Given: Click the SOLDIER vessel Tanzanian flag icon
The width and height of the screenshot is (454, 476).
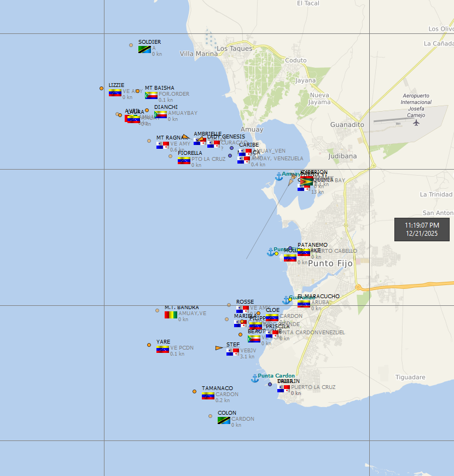Looking at the screenshot, I should tap(144, 49).
